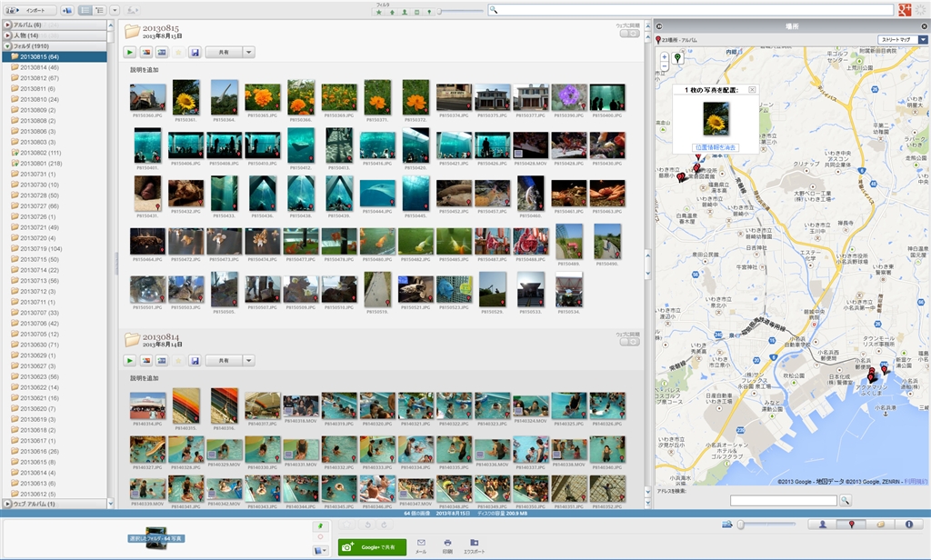The width and height of the screenshot is (931, 560).
Task: Click the map zoom-in plus button
Action: (x=665, y=56)
